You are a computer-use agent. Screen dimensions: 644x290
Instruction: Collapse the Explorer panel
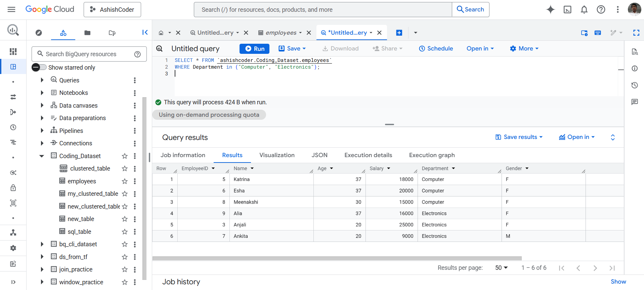click(x=145, y=32)
